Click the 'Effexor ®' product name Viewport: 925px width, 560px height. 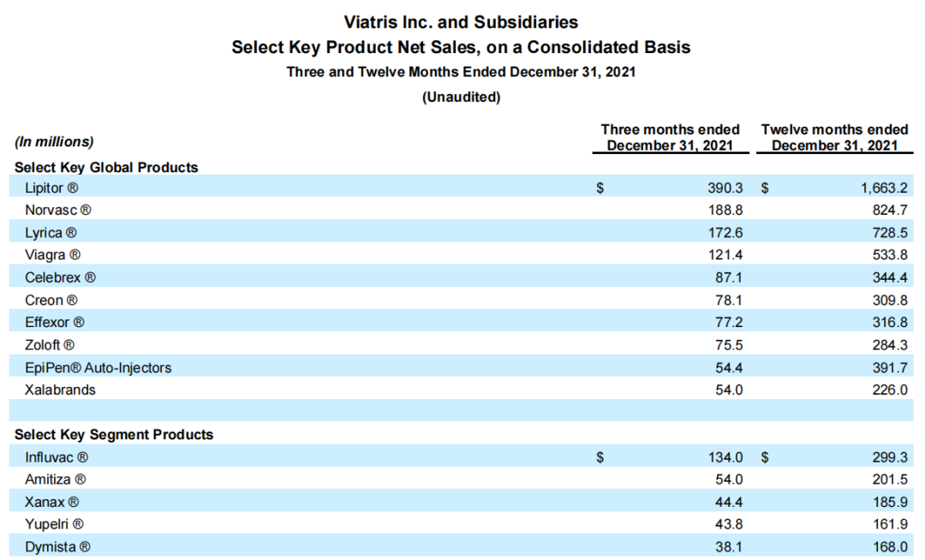(55, 323)
